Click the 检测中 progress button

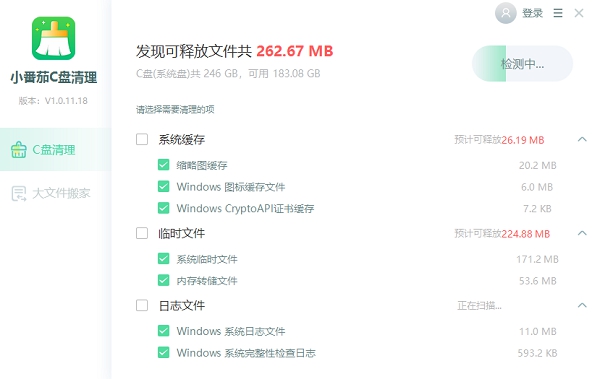pyautogui.click(x=522, y=64)
